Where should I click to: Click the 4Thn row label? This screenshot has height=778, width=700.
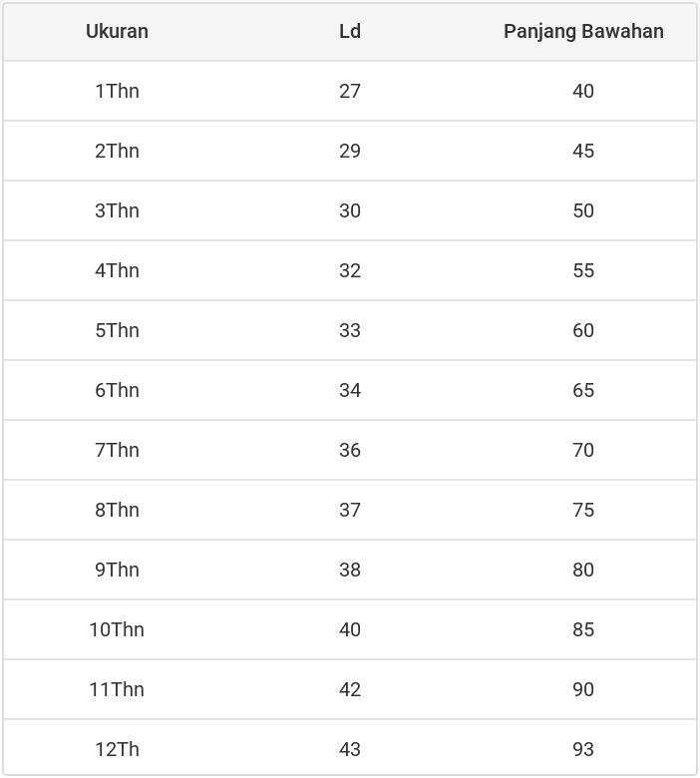point(117,270)
